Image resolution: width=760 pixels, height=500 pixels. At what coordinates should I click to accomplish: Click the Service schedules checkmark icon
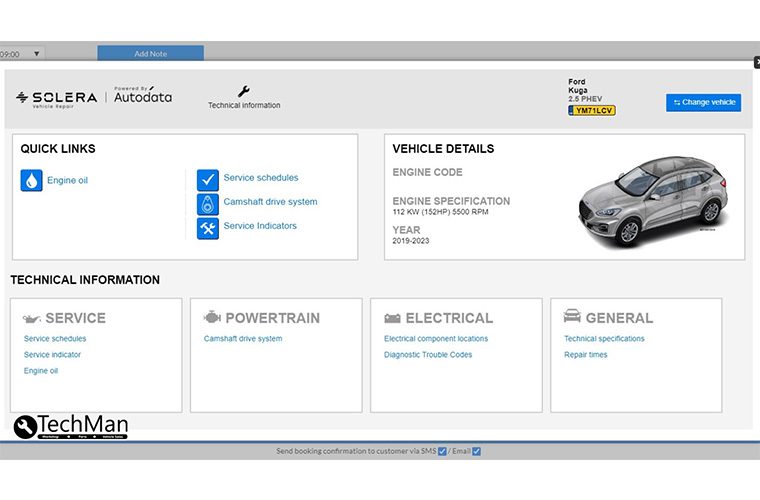tap(208, 179)
